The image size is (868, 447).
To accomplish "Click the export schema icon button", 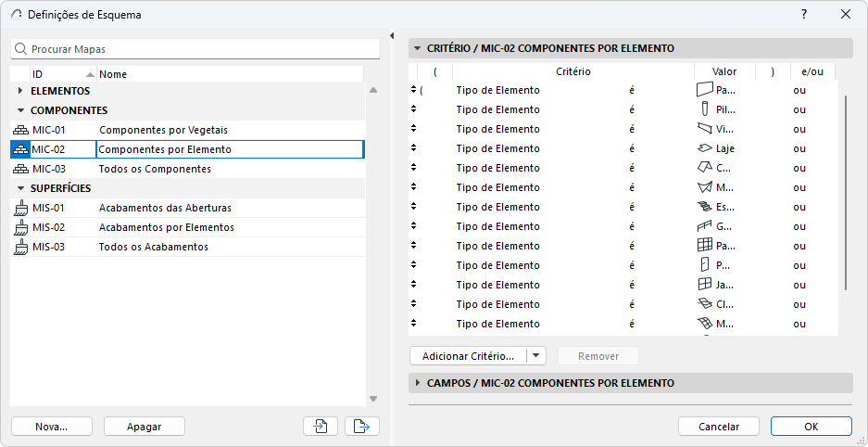I will [x=362, y=426].
